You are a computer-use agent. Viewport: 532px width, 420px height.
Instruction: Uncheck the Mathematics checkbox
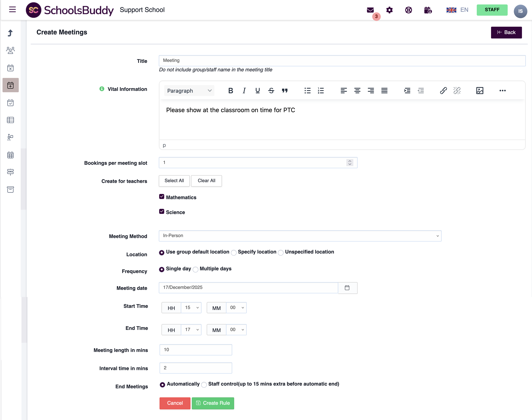tap(162, 197)
